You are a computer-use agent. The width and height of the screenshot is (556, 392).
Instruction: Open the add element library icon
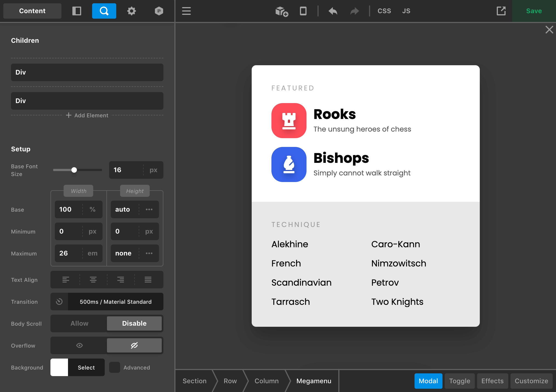click(x=281, y=11)
